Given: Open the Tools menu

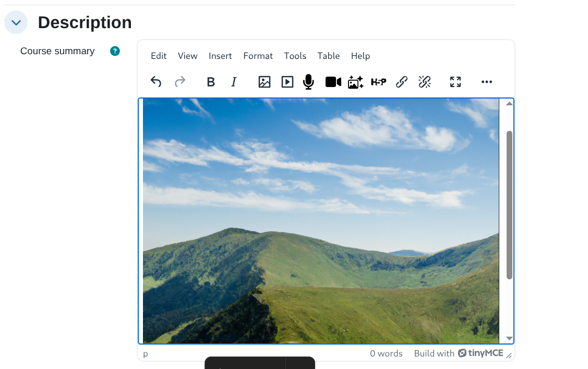Looking at the screenshot, I should pyautogui.click(x=295, y=56).
